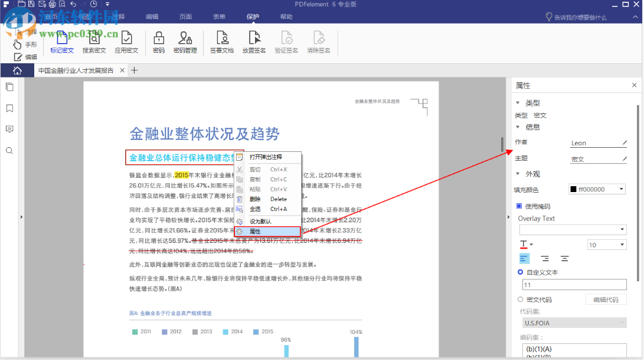Image resolution: width=644 pixels, height=364 pixels.
Task: Open the page thumbnails panel
Action: click(x=9, y=87)
